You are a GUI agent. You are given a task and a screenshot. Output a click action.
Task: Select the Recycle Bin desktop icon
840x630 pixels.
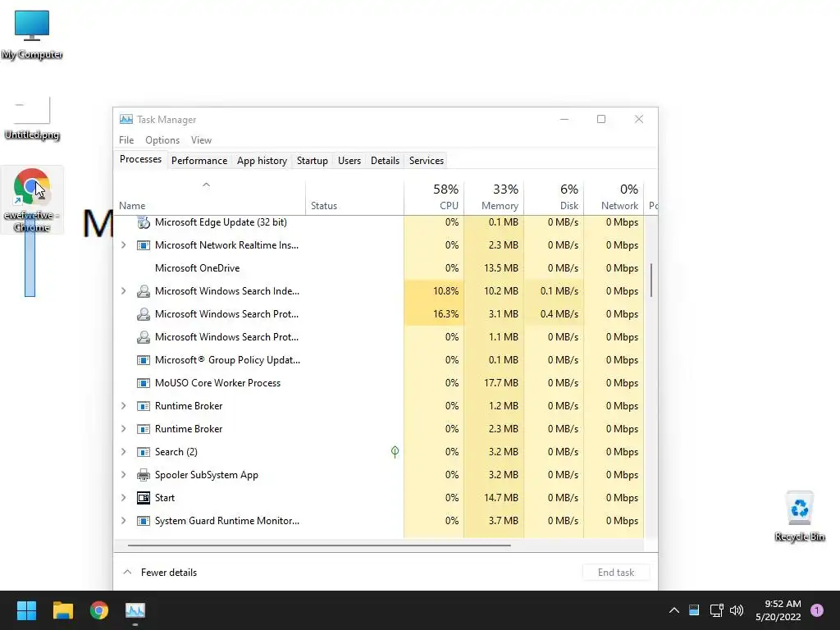[799, 517]
